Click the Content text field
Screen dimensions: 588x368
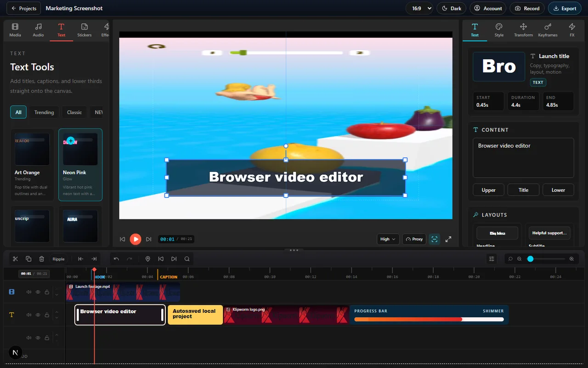point(523,158)
